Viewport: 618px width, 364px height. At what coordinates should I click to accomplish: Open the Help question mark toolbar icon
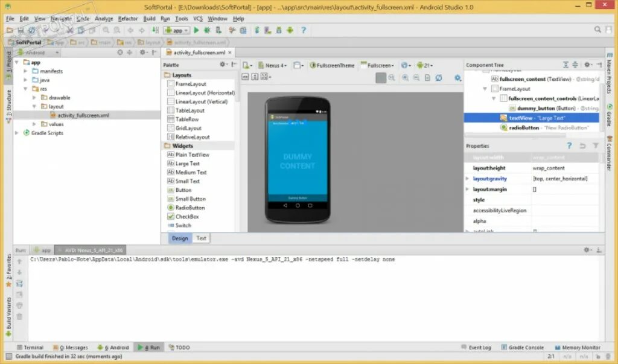point(304,30)
